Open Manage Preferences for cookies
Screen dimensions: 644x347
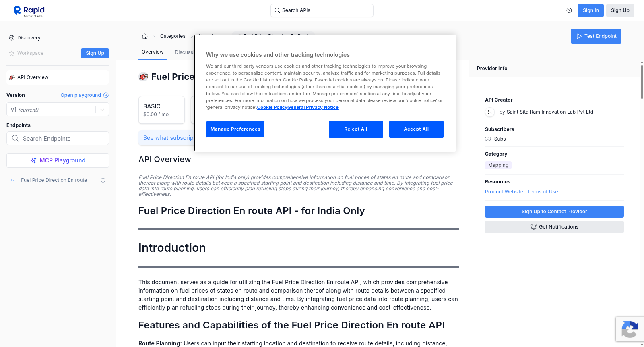tap(235, 129)
